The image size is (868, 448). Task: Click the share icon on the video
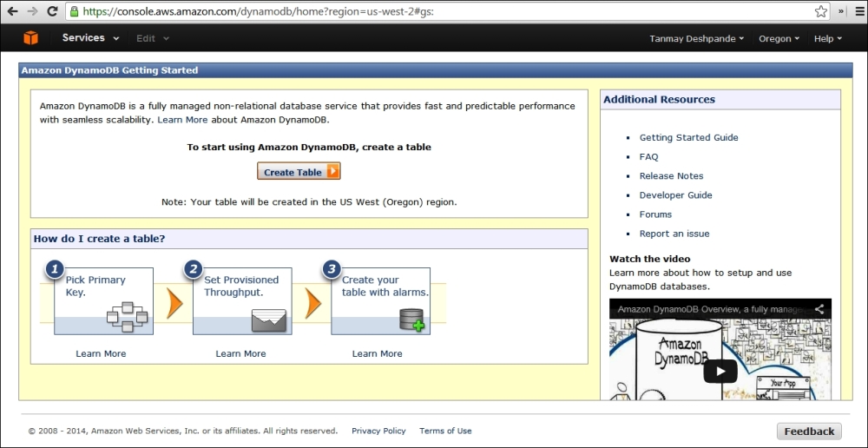(819, 309)
